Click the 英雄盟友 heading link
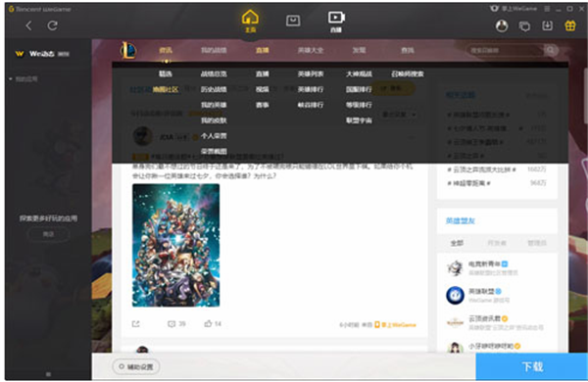The height and width of the screenshot is (382, 588). click(x=461, y=220)
